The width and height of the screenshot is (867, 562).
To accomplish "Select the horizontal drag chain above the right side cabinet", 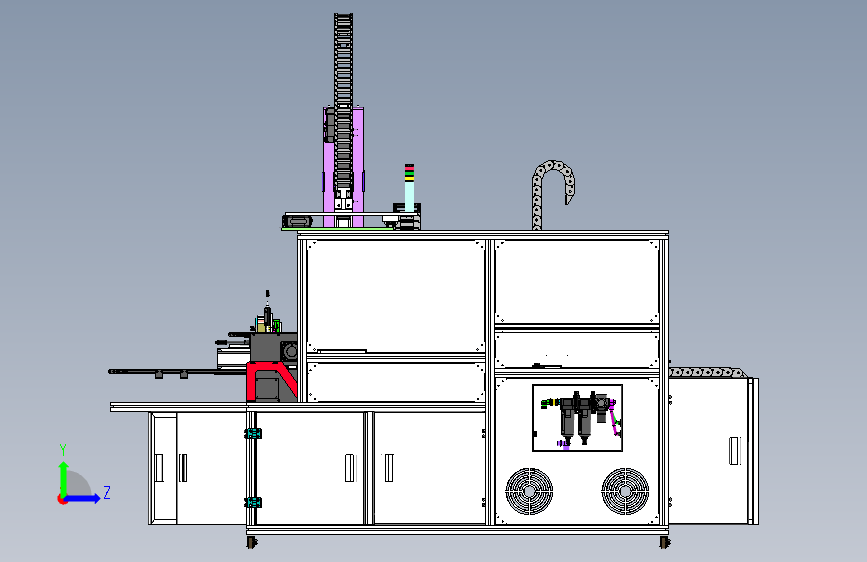I will click(707, 372).
